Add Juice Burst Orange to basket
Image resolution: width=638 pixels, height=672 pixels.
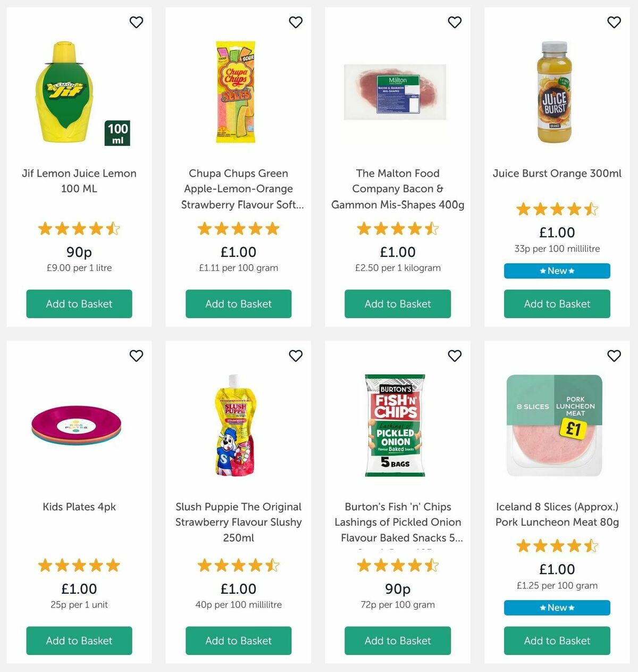pos(557,304)
